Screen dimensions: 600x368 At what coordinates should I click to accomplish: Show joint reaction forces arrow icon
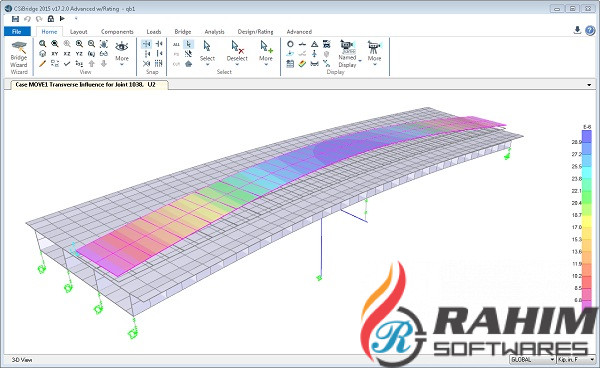pyautogui.click(x=315, y=54)
